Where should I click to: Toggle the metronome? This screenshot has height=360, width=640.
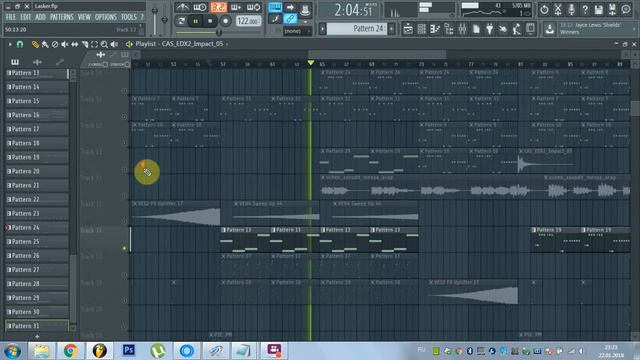(182, 7)
